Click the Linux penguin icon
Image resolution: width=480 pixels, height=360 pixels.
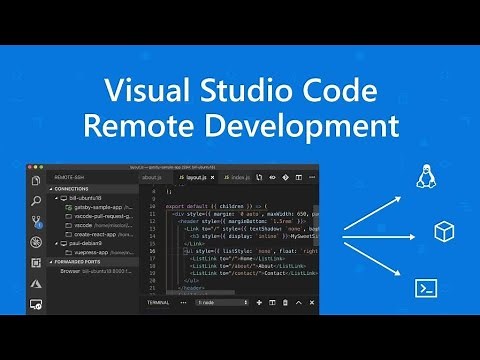[x=426, y=176]
